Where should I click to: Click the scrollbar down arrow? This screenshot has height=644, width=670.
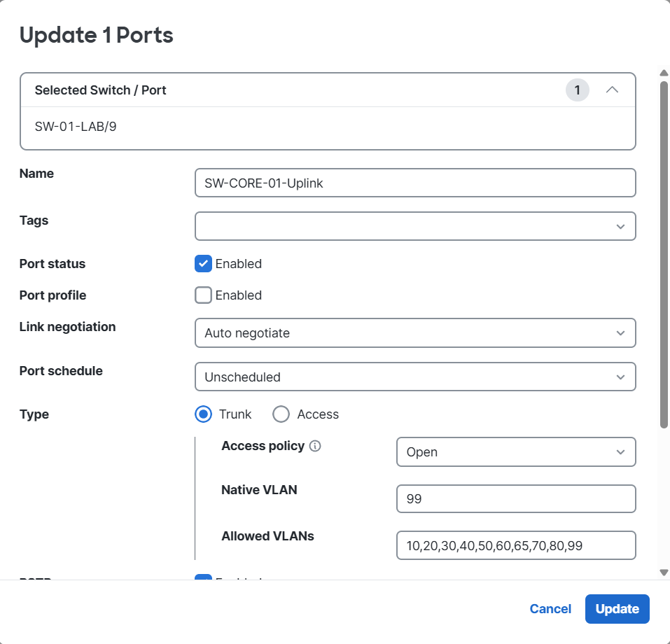tap(664, 573)
